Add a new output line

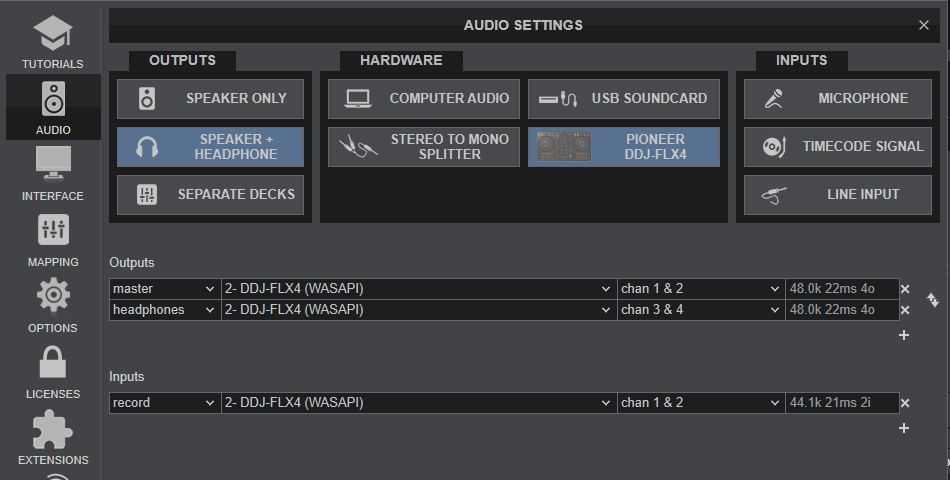pos(904,335)
